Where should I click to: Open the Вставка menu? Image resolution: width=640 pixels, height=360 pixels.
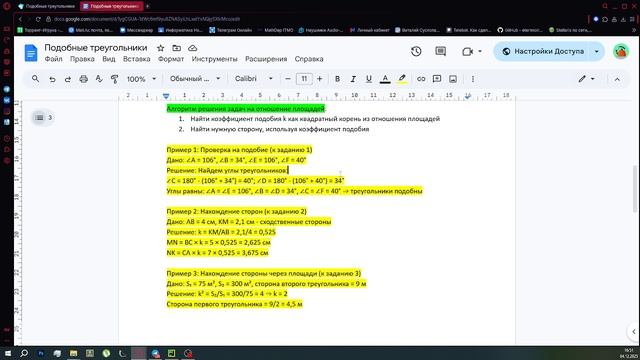(137, 59)
